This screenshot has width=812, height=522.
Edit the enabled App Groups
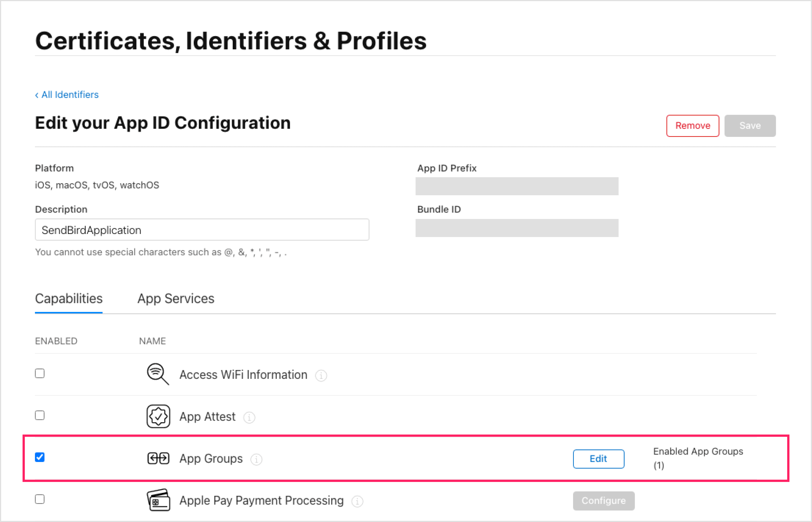[598, 459]
